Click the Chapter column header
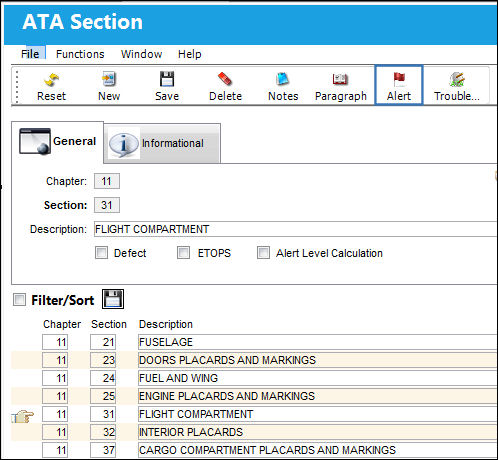Screen dimensions: 498x460 62,324
